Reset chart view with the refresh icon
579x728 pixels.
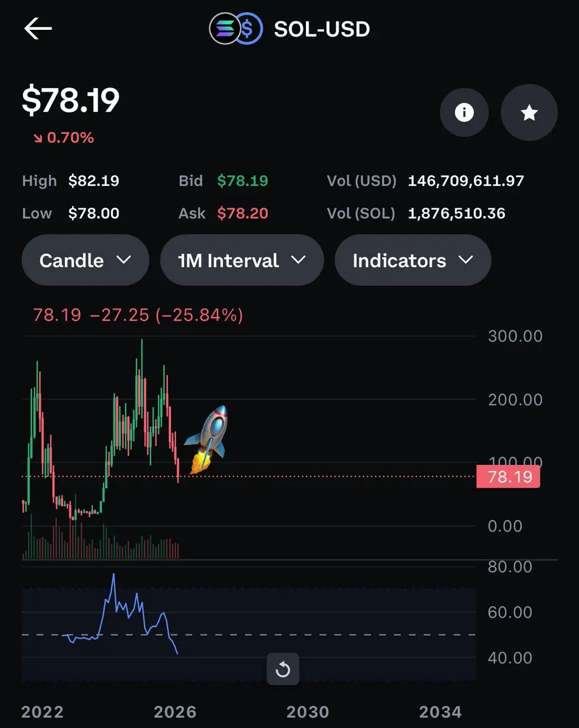pyautogui.click(x=283, y=669)
